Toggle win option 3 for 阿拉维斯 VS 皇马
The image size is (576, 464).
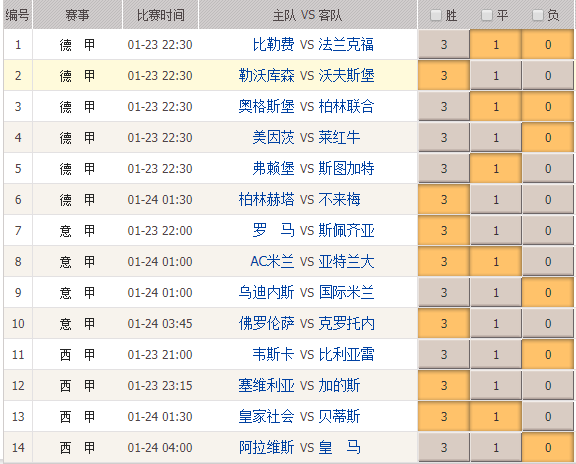pyautogui.click(x=444, y=447)
